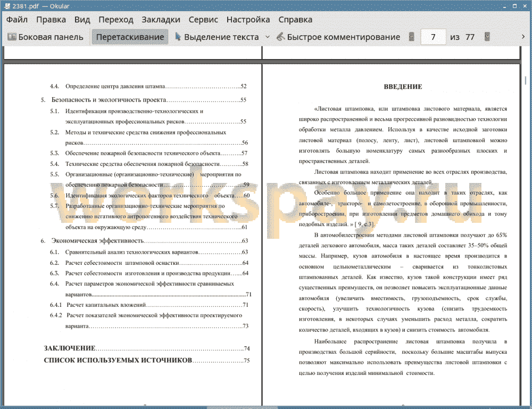Click the line starting "Наибольшее распространение"
The width and height of the screenshot is (532, 409).
click(x=411, y=341)
